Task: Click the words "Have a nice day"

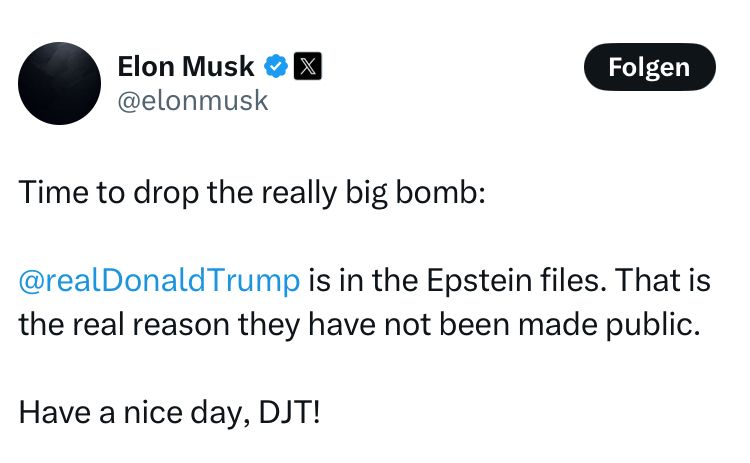Action: pos(125,410)
